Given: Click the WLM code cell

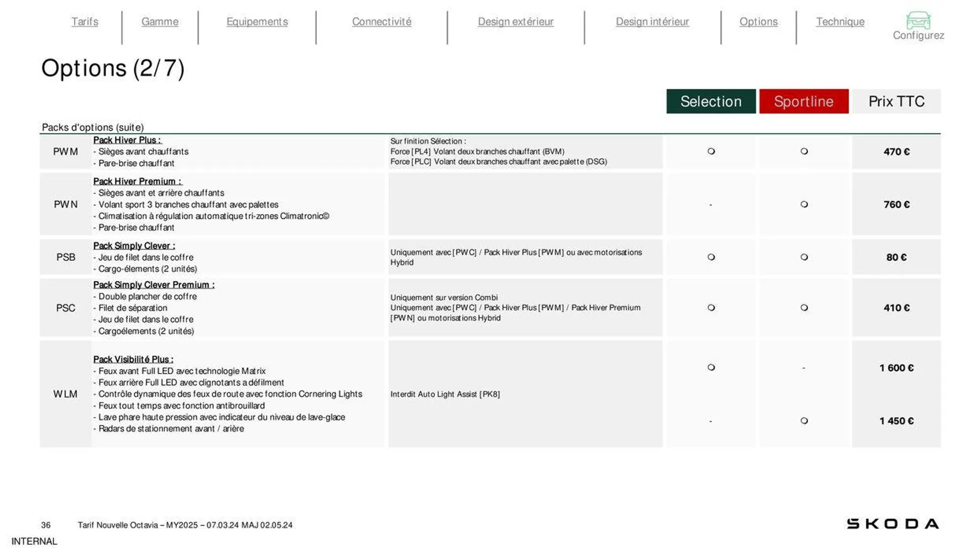Looking at the screenshot, I should coord(66,394).
